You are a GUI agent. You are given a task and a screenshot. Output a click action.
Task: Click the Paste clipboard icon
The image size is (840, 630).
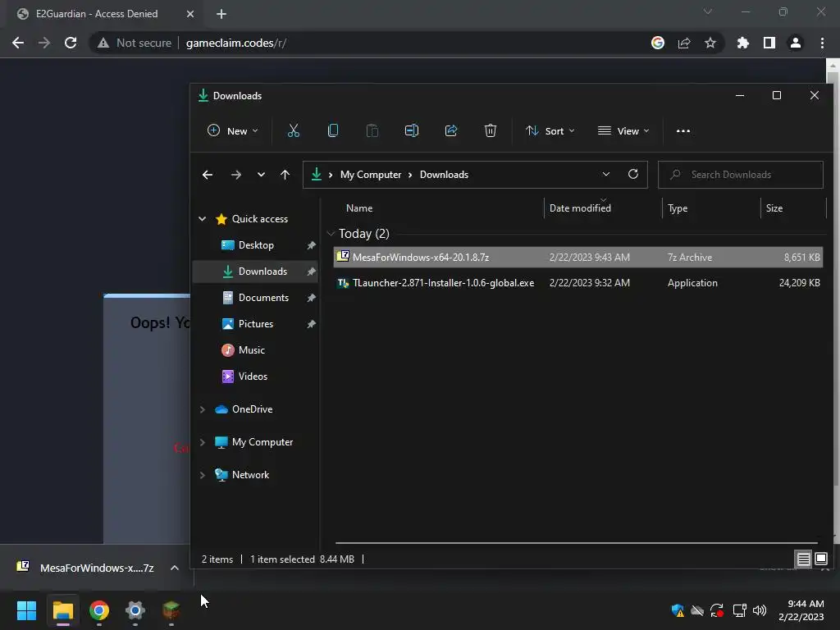(x=372, y=130)
